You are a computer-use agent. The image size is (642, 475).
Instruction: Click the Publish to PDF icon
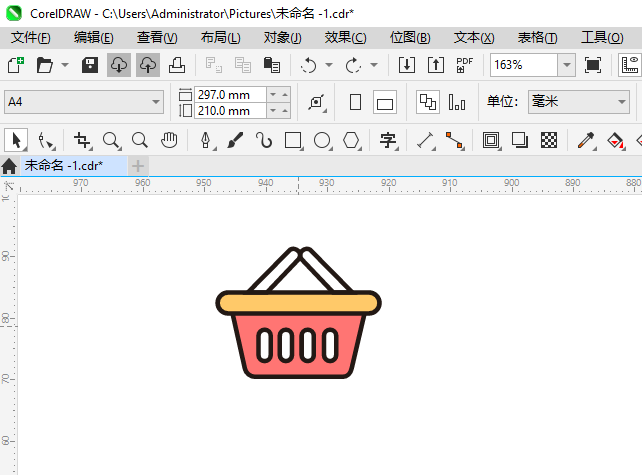pos(465,65)
